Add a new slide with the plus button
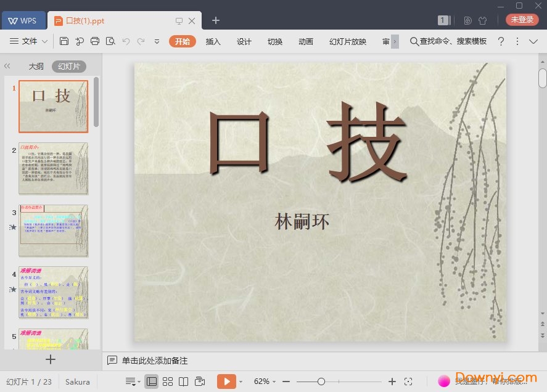 click(x=51, y=359)
